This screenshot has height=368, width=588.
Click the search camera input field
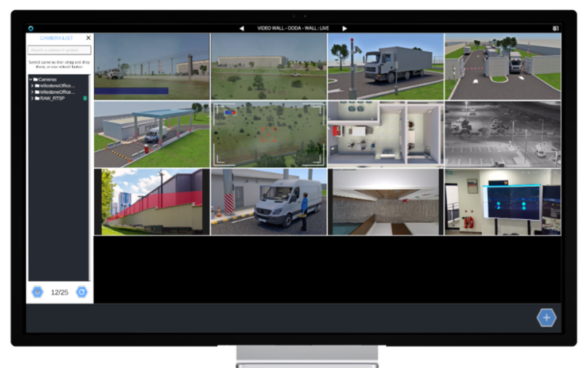point(59,50)
